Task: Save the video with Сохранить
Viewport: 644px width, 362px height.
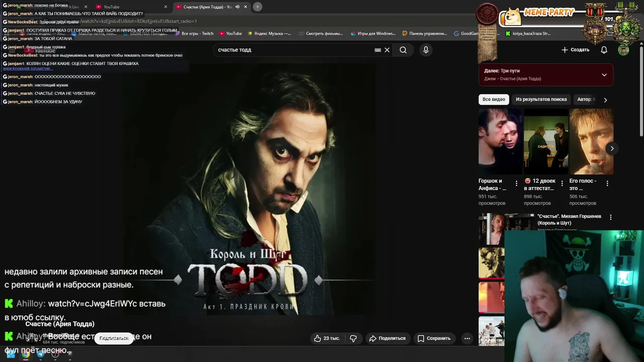Action: [x=434, y=338]
